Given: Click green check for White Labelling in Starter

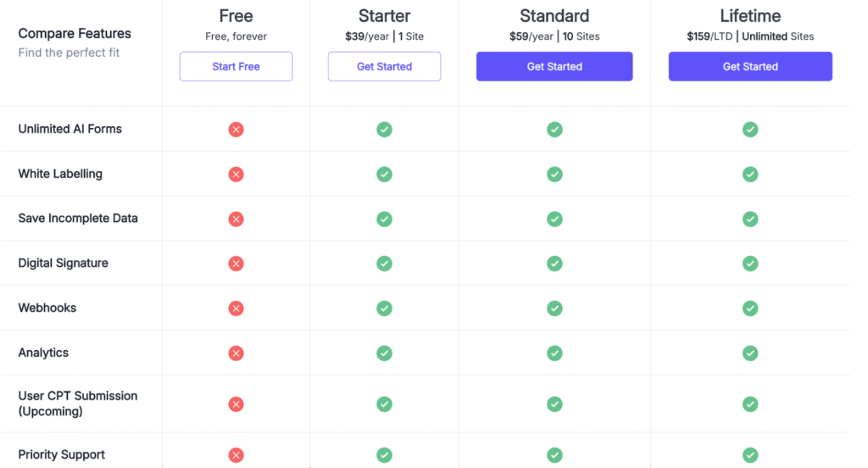Looking at the screenshot, I should click(384, 174).
